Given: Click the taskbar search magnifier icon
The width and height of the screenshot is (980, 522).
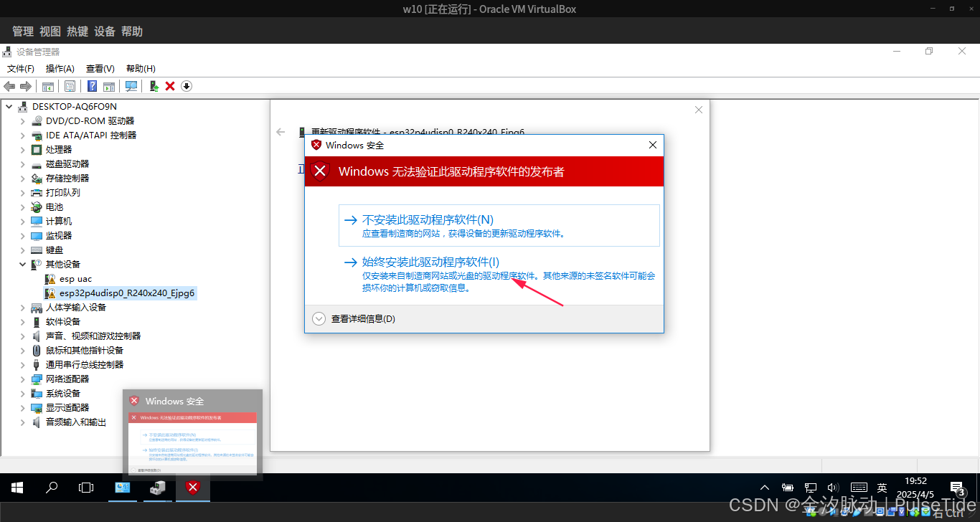Looking at the screenshot, I should point(52,488).
